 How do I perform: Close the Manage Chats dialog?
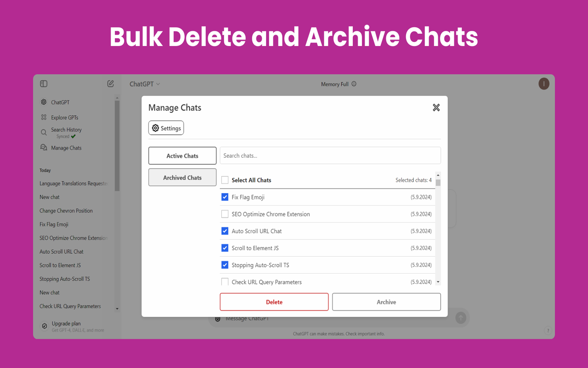[x=436, y=107]
